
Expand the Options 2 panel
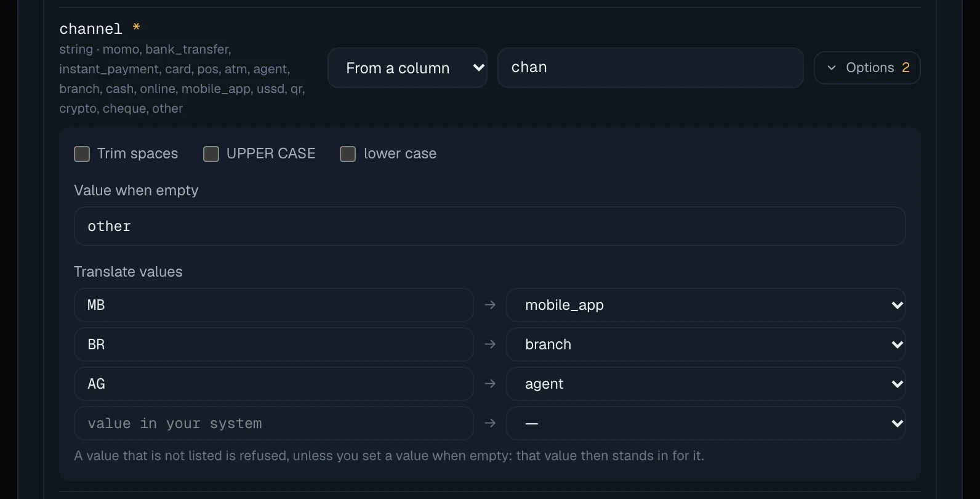click(x=867, y=68)
